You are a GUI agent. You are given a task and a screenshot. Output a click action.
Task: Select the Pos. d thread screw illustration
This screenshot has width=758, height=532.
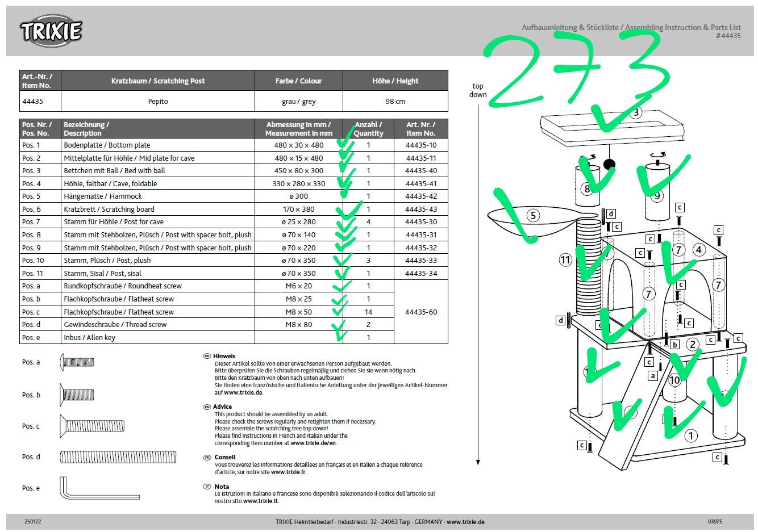pyautogui.click(x=118, y=457)
